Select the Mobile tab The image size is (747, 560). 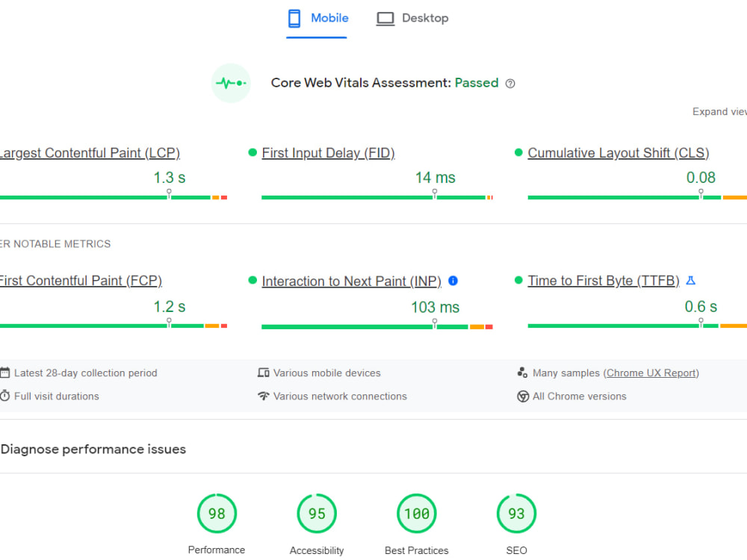pyautogui.click(x=317, y=18)
